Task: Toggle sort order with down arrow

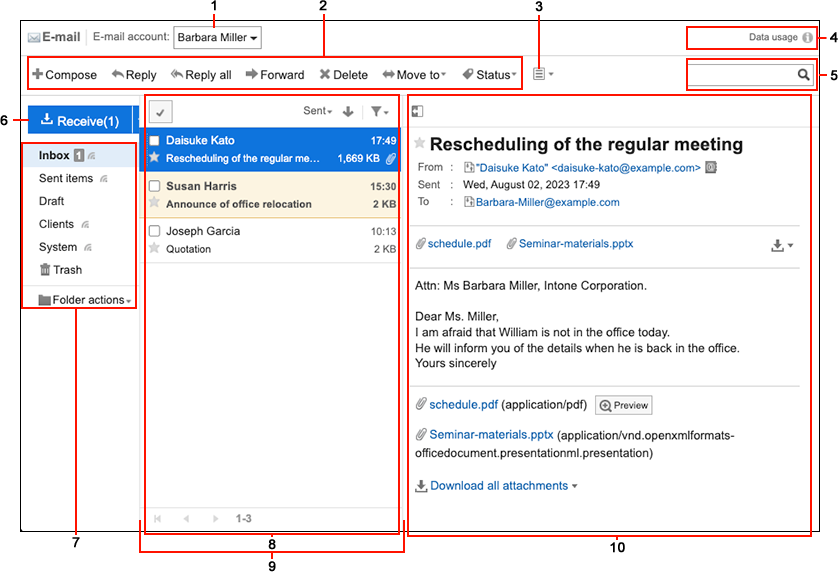Action: (348, 111)
